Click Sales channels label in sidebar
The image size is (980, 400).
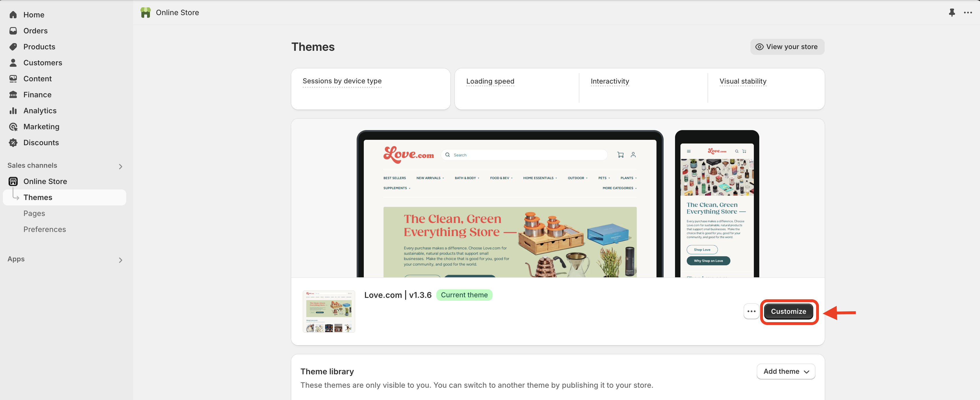[x=32, y=165]
